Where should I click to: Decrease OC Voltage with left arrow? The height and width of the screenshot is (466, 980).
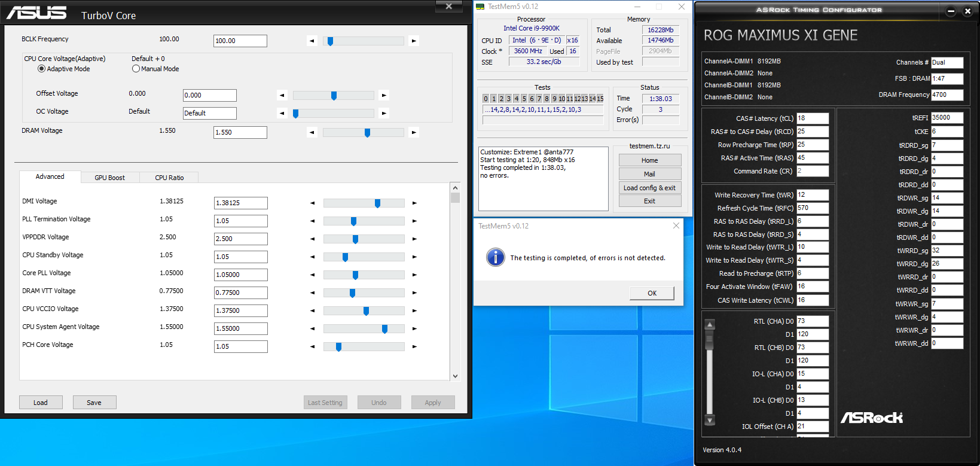(282, 113)
